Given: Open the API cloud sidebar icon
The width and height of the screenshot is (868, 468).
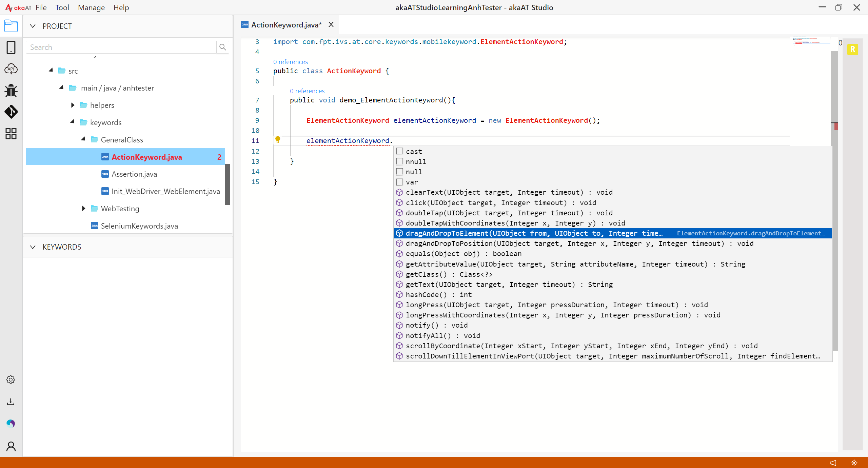Looking at the screenshot, I should click(x=11, y=69).
